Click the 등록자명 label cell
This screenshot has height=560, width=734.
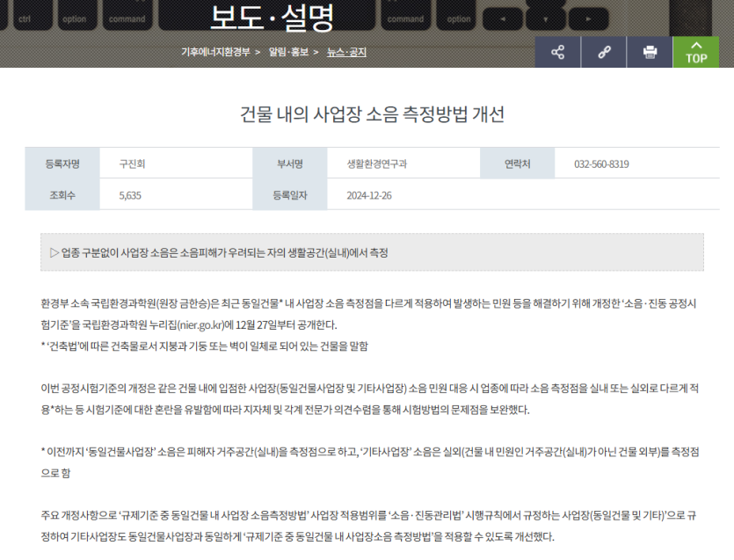click(x=62, y=164)
